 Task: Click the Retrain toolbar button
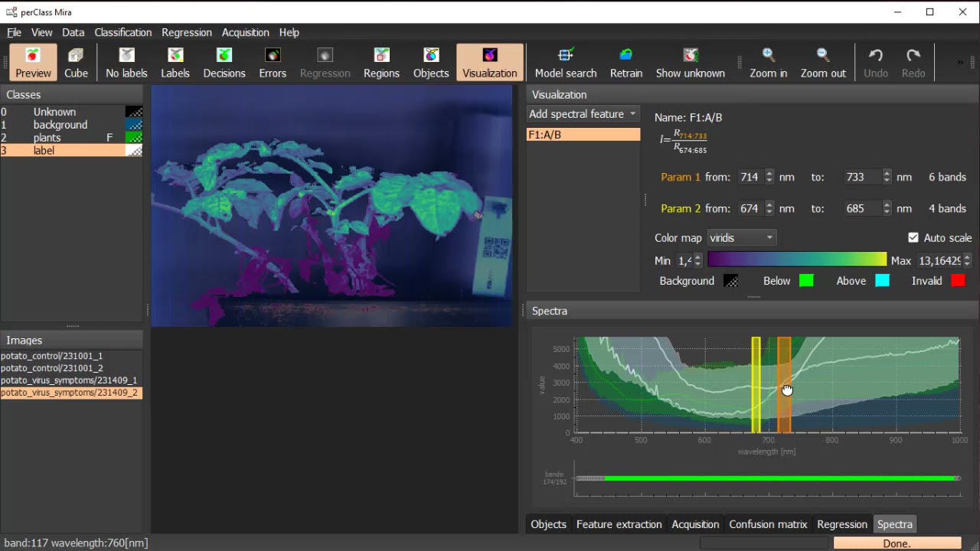click(x=626, y=63)
